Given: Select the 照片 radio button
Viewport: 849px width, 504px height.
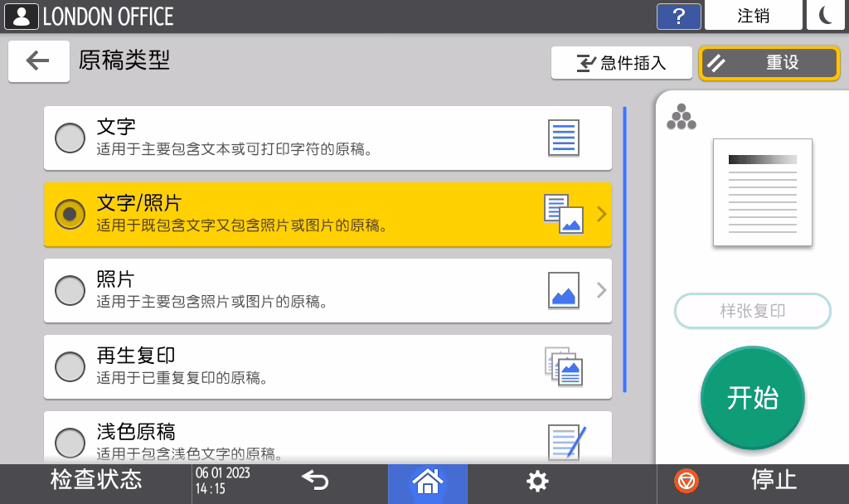Looking at the screenshot, I should click(70, 290).
